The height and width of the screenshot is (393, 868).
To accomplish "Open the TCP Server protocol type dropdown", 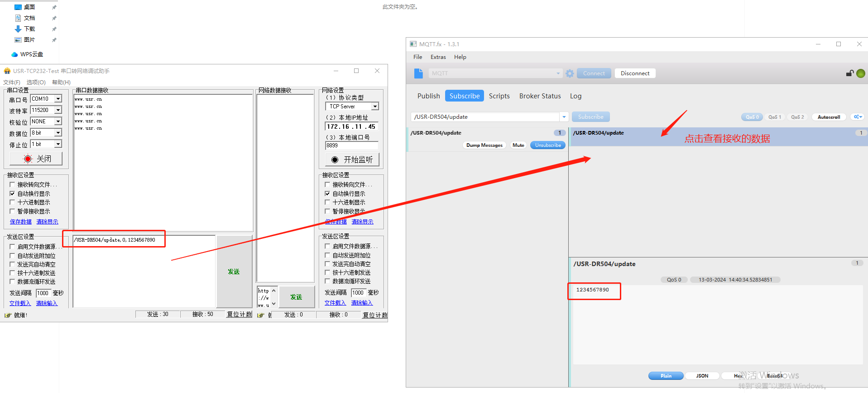I will coord(375,107).
